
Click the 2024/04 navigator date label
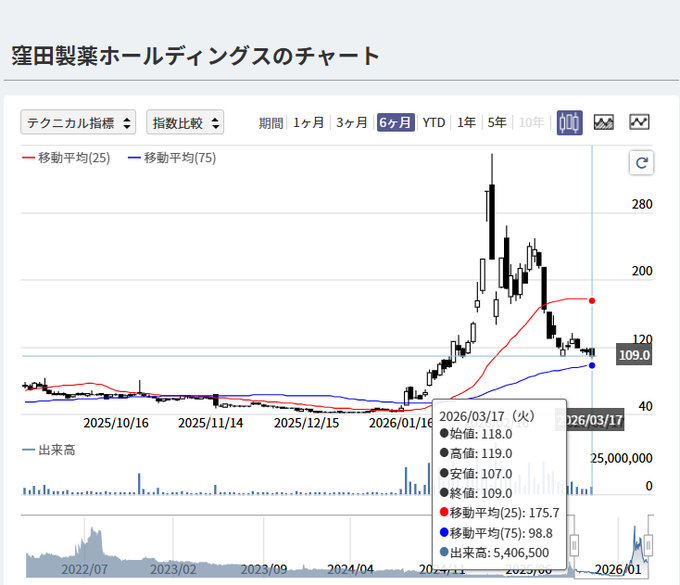(350, 569)
